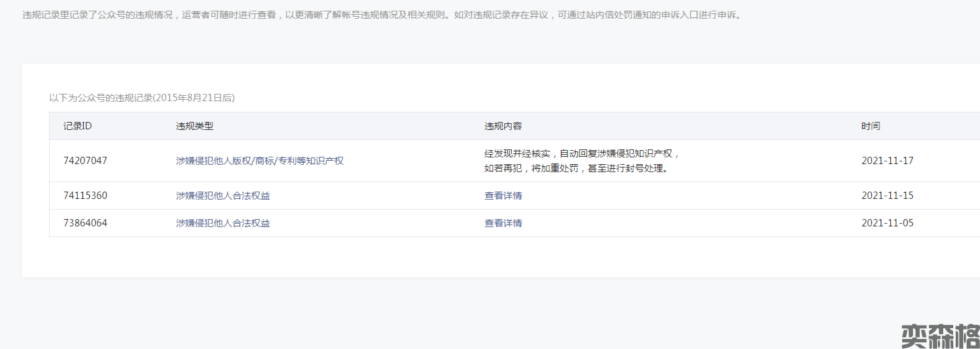Click the 时间 column header
The width and height of the screenshot is (980, 349).
coord(871,126)
